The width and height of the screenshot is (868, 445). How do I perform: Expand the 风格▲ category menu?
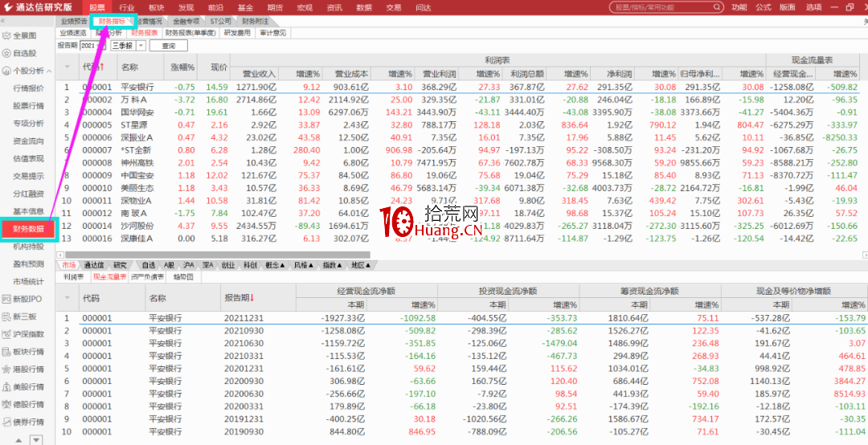point(304,265)
